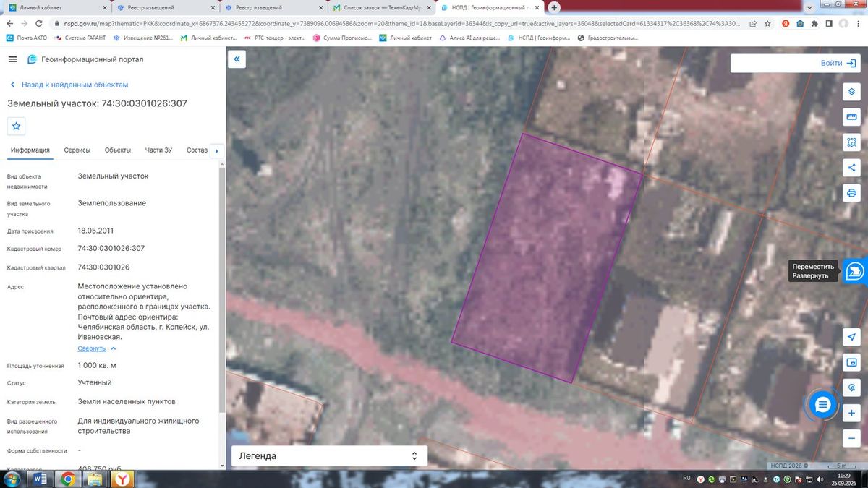Open the hamburger menu of Геоинформационный портал
This screenshot has height=488, width=868.
13,59
